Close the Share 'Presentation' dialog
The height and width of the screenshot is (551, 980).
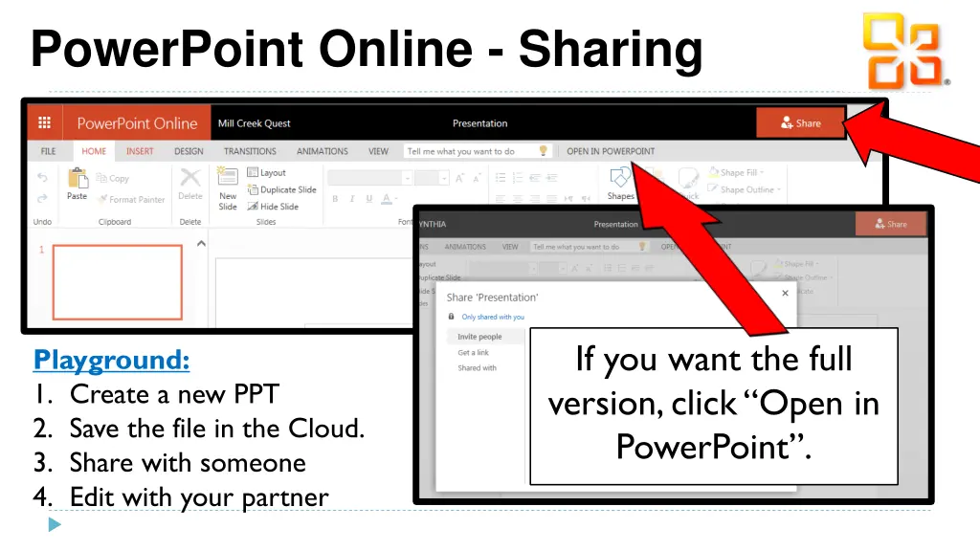point(785,293)
